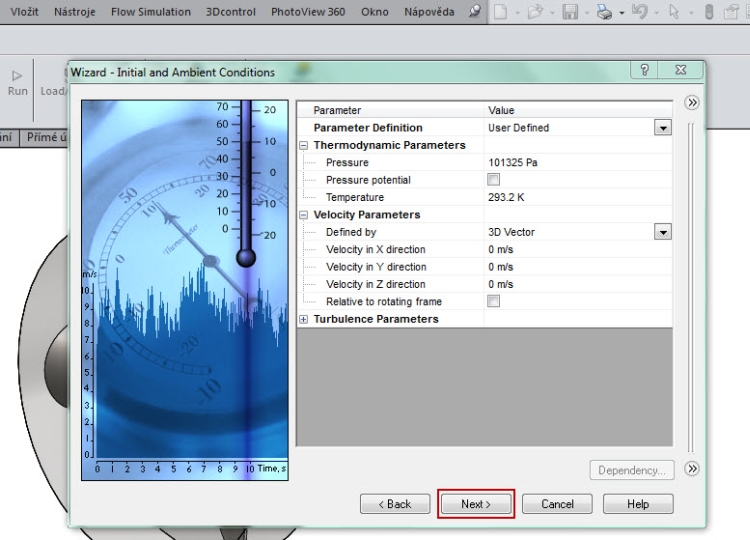Image resolution: width=750 pixels, height=540 pixels.
Task: Select the Pressure parameter row label
Action: tap(347, 163)
